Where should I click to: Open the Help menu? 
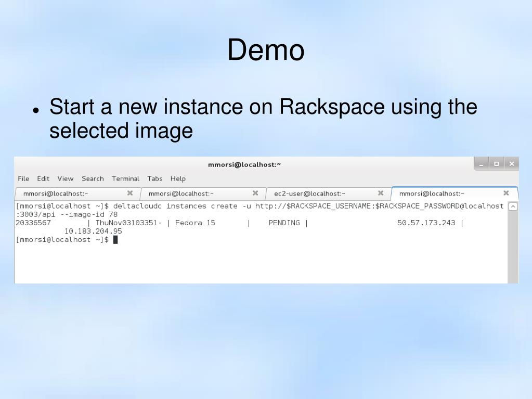[178, 178]
